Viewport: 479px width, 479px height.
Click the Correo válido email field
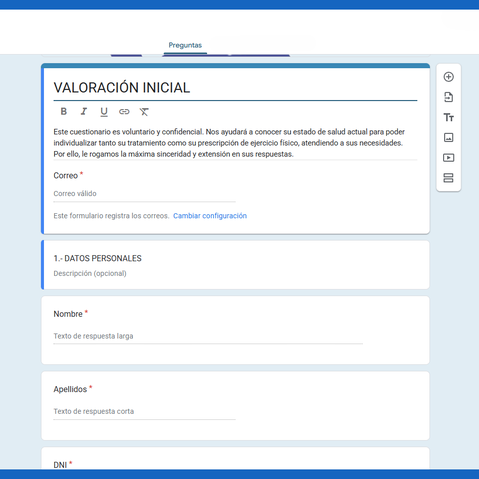[x=144, y=194]
